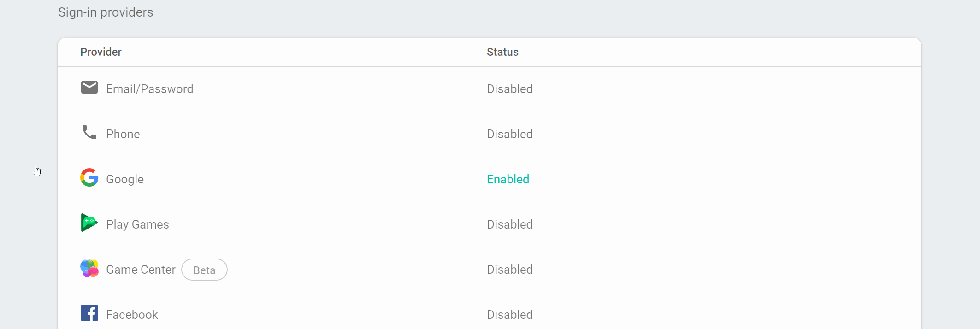Click the Sign-in providers heading

point(106,12)
